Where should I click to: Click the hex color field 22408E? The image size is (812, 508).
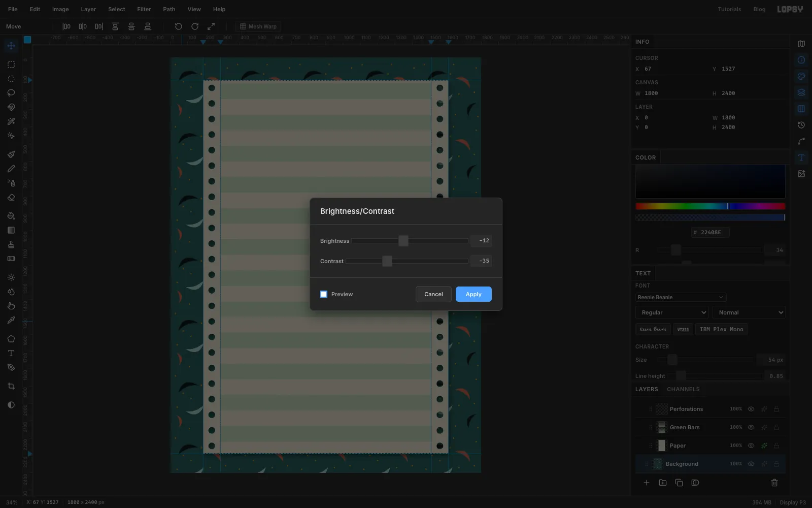710,232
